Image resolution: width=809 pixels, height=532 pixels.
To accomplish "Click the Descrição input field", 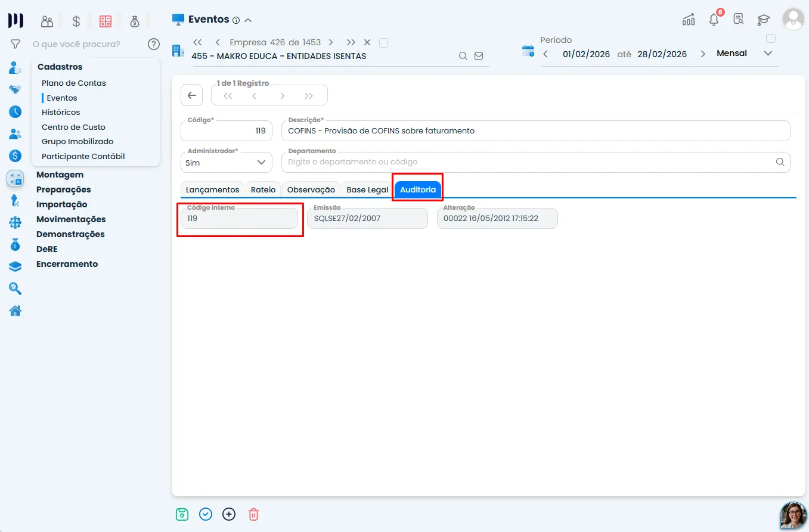I will coord(536,130).
